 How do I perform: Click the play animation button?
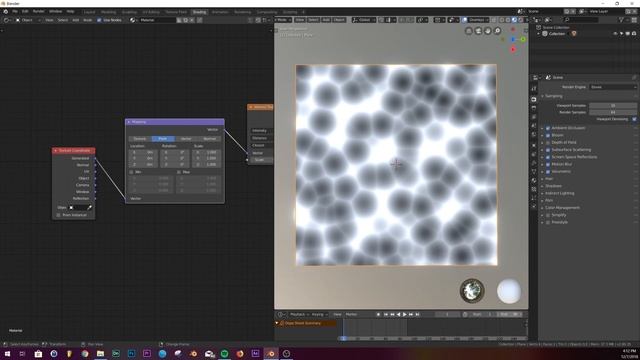point(404,314)
